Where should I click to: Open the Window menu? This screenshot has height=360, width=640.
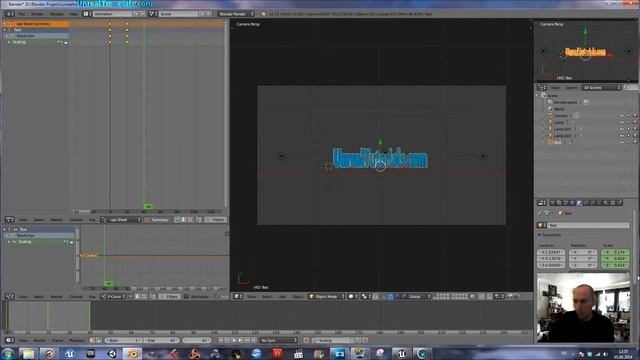(57, 14)
